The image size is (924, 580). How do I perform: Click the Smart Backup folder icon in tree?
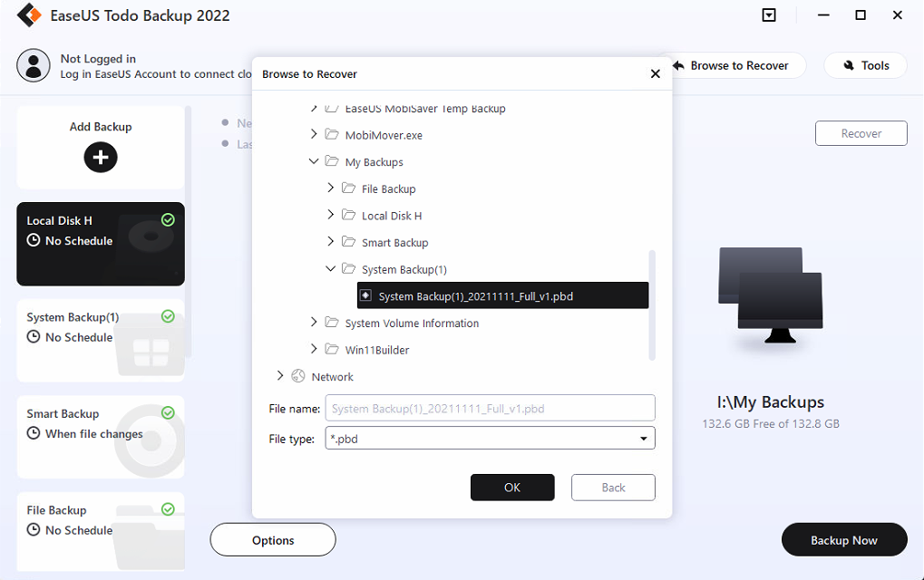coord(348,242)
